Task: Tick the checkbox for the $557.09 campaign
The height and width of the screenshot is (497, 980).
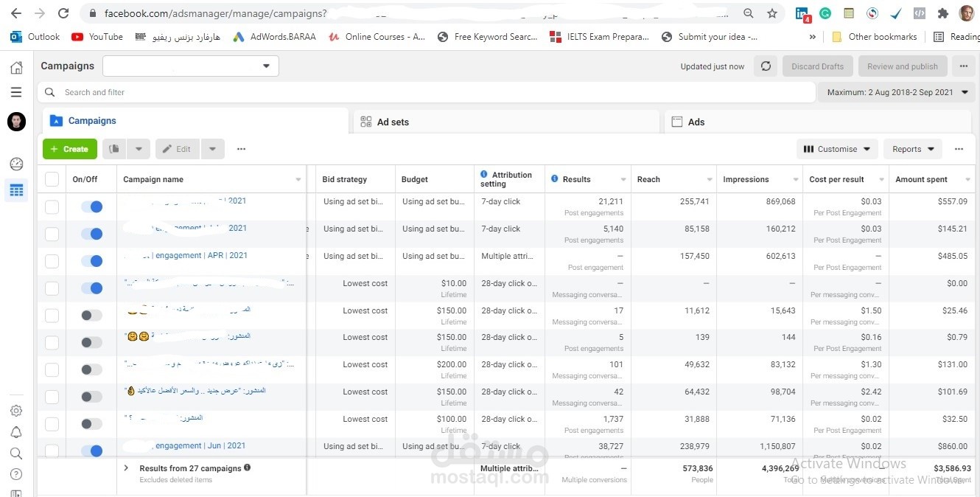Action: [x=52, y=207]
